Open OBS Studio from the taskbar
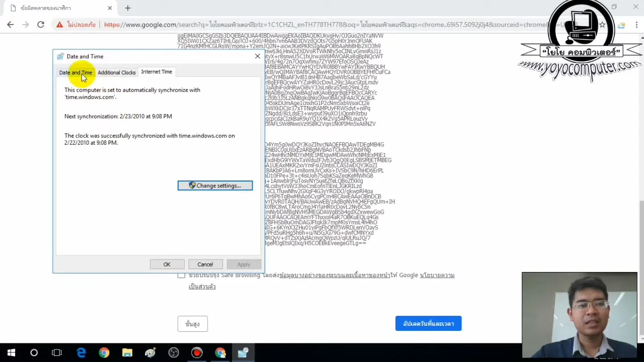Viewport: 644px width, 362px height. click(x=173, y=352)
